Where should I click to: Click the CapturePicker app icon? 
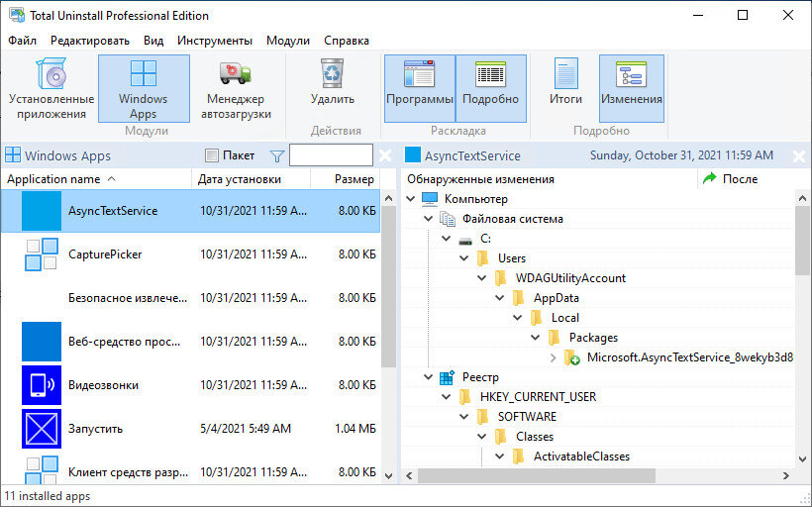42,254
